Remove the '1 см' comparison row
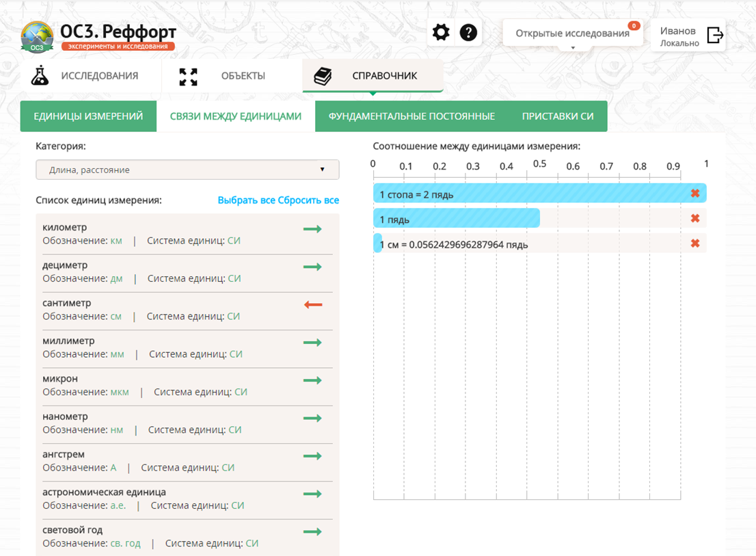756x556 pixels. 694,243
